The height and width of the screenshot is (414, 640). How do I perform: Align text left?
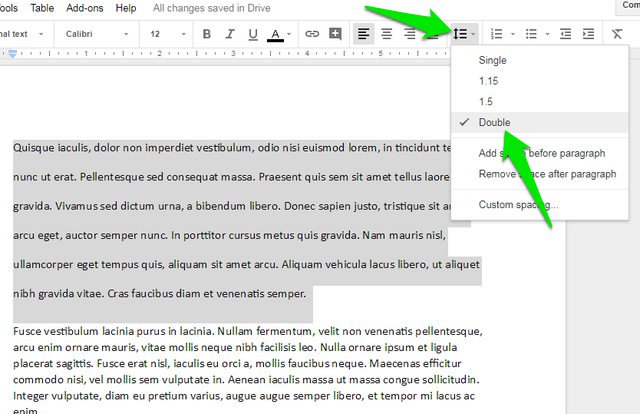(x=363, y=34)
